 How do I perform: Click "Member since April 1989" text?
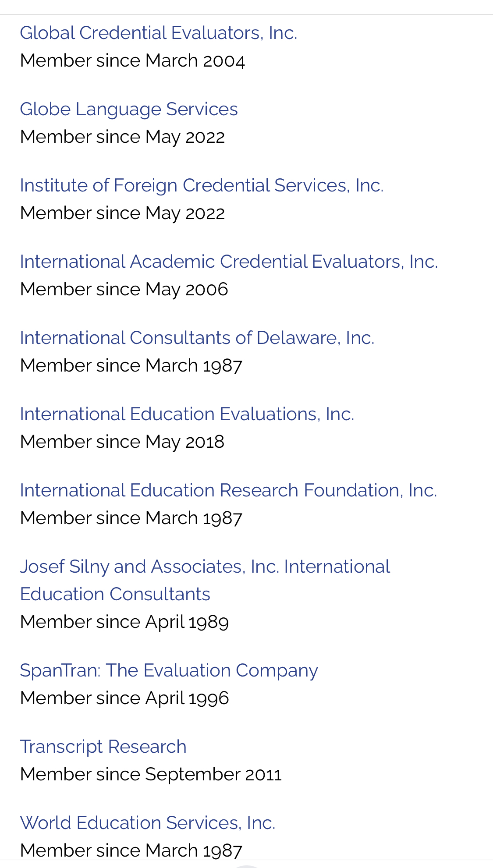click(124, 622)
